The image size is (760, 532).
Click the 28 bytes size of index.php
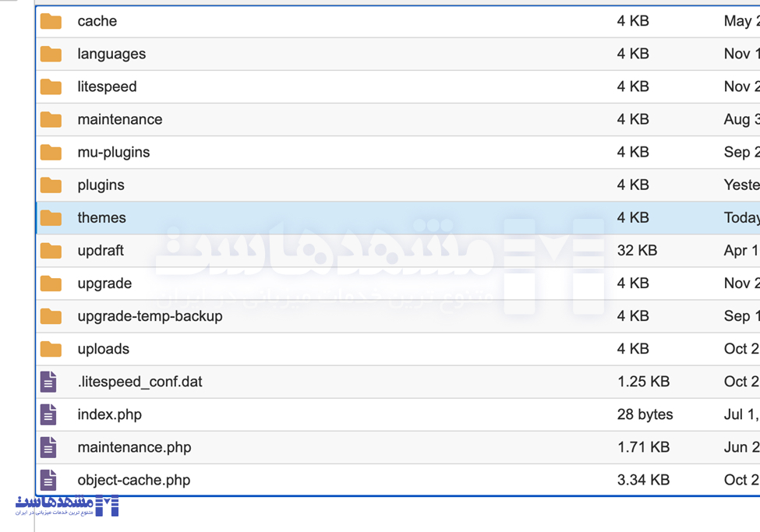click(x=645, y=414)
